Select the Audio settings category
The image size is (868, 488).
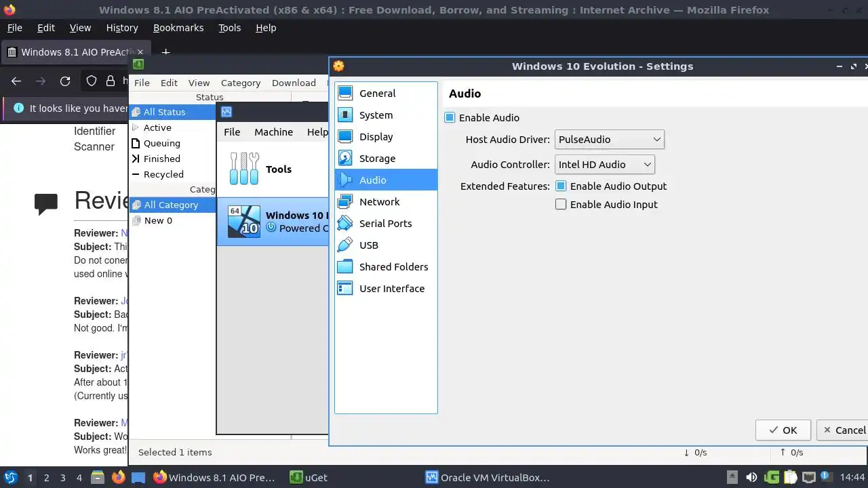pyautogui.click(x=386, y=180)
